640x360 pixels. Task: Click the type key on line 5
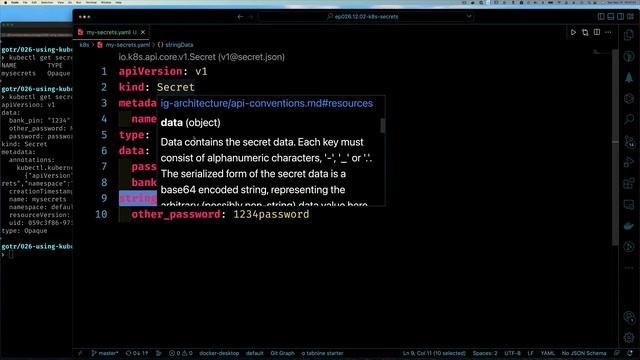(x=131, y=135)
